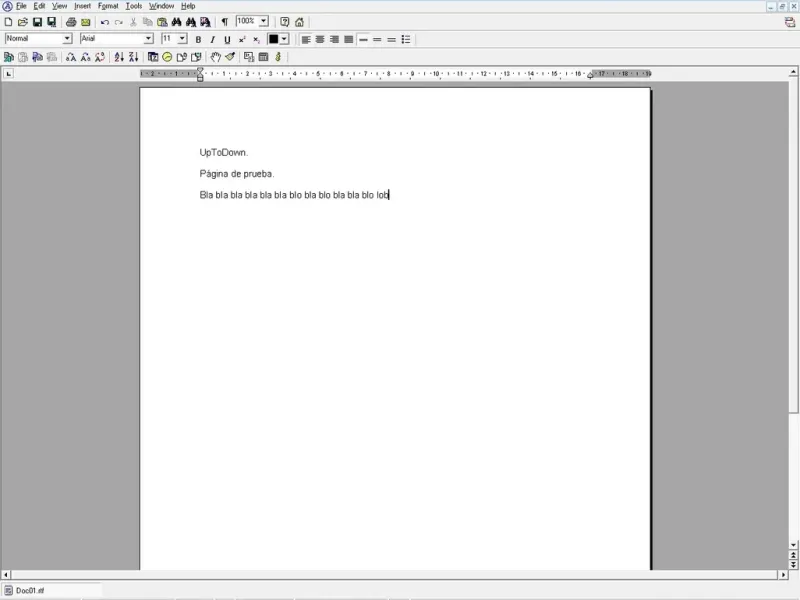Screen dimensions: 800x600
Task: Click the horizontal scrollbar left arrow
Action: coord(6,574)
